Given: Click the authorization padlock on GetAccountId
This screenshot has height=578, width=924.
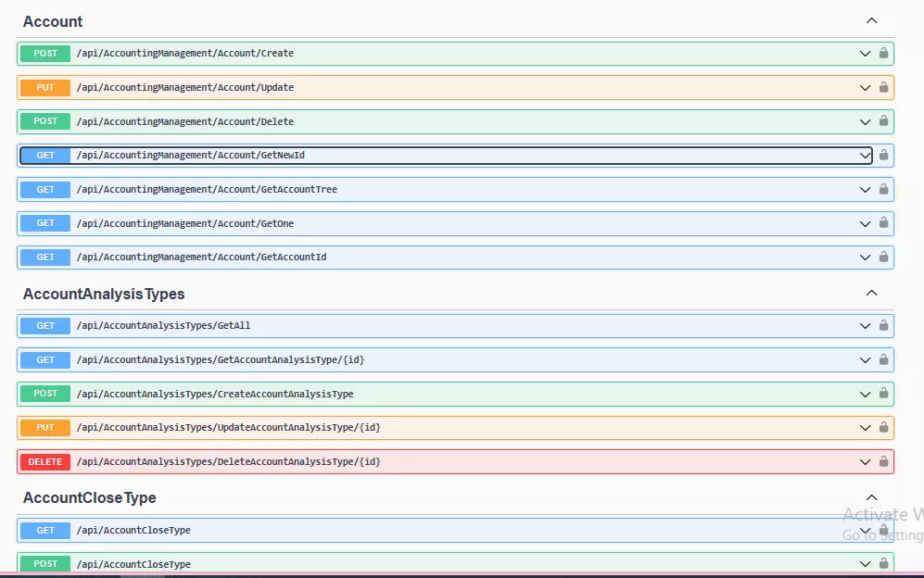Looking at the screenshot, I should [x=882, y=257].
